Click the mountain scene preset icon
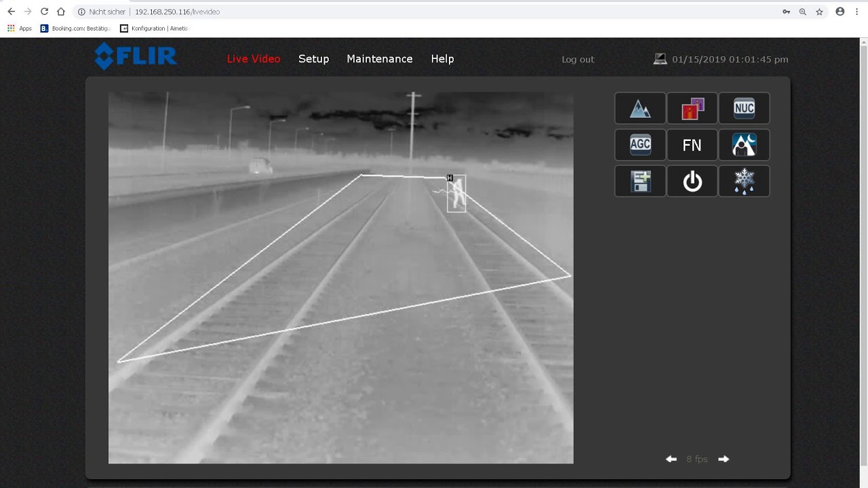 click(x=640, y=108)
